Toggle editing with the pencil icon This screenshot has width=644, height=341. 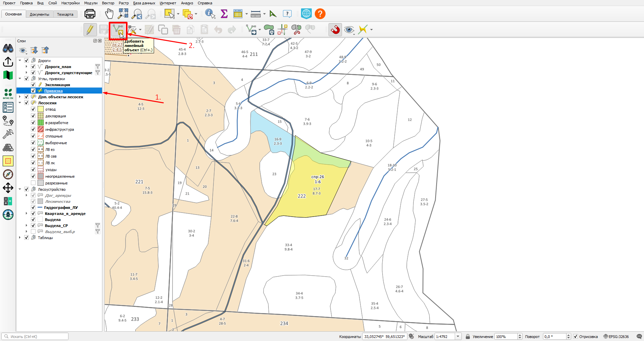coord(90,30)
